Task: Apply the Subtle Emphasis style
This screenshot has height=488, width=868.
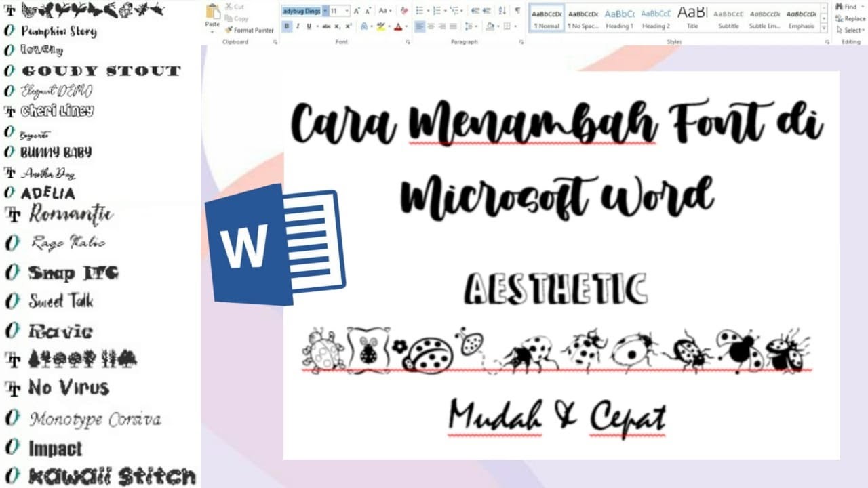Action: 765,18
